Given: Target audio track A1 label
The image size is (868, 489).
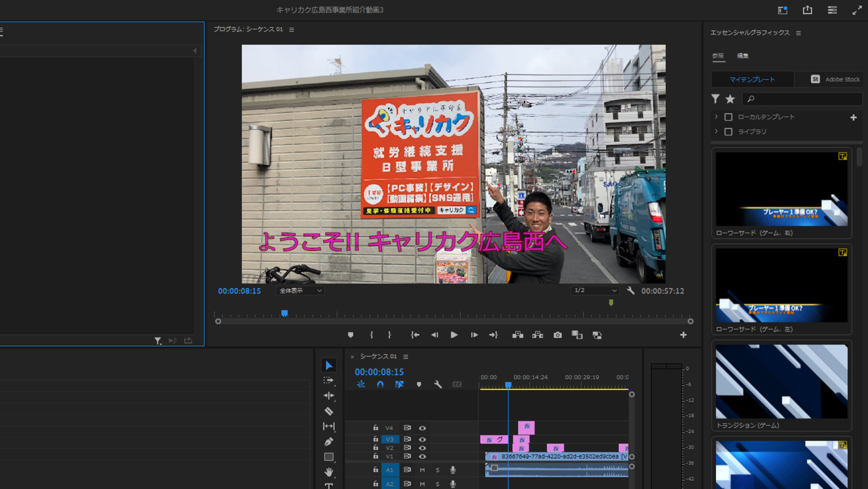Looking at the screenshot, I should coord(390,470).
